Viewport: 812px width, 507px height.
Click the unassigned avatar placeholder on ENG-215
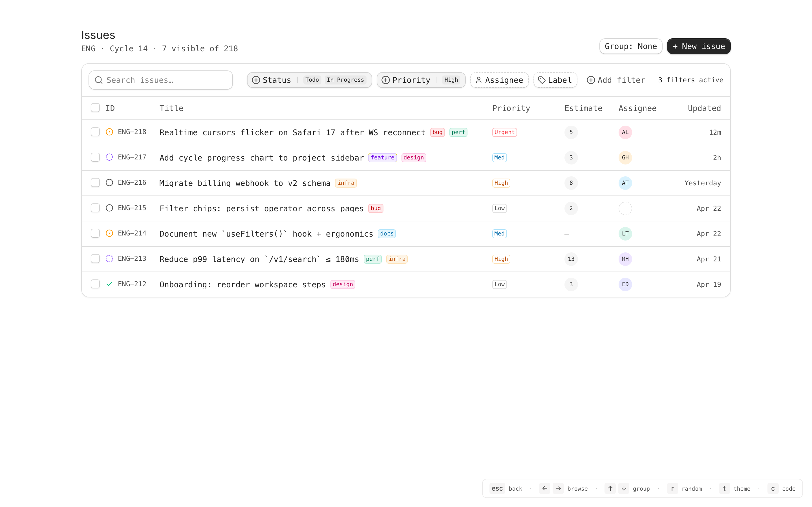point(625,208)
